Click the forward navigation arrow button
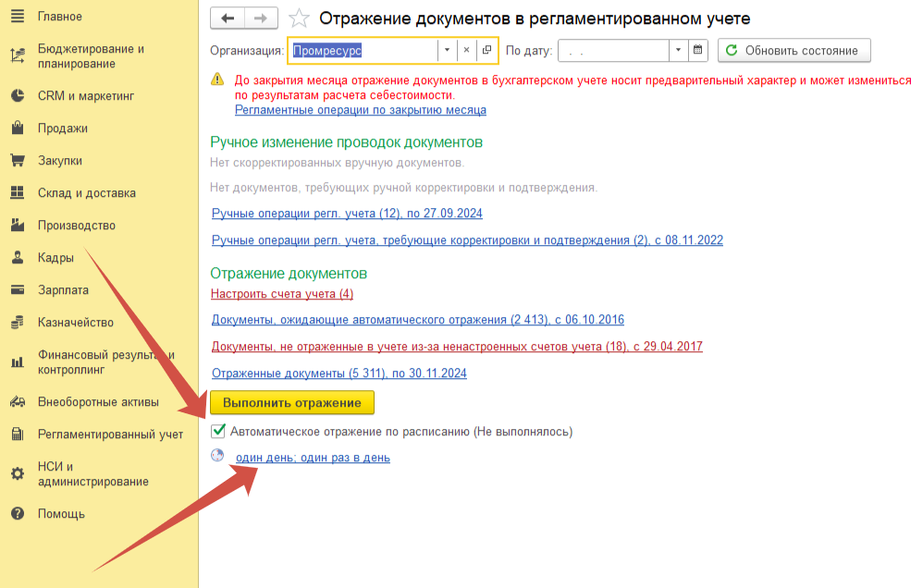 [261, 18]
